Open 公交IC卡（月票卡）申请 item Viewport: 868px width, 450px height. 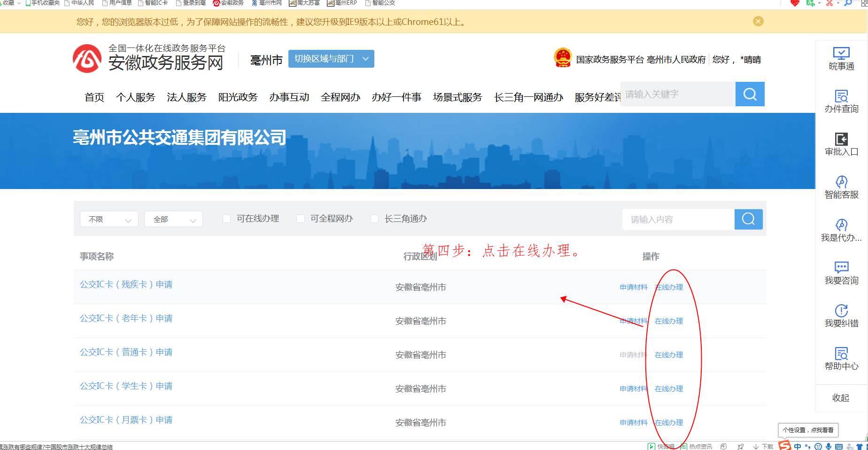coord(126,420)
